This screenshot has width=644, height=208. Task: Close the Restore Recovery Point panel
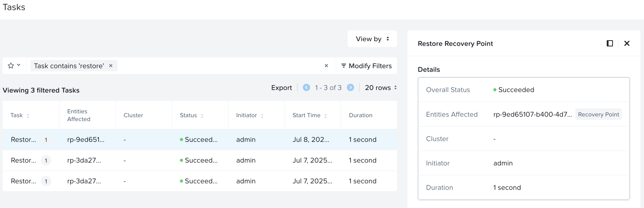[x=627, y=43]
